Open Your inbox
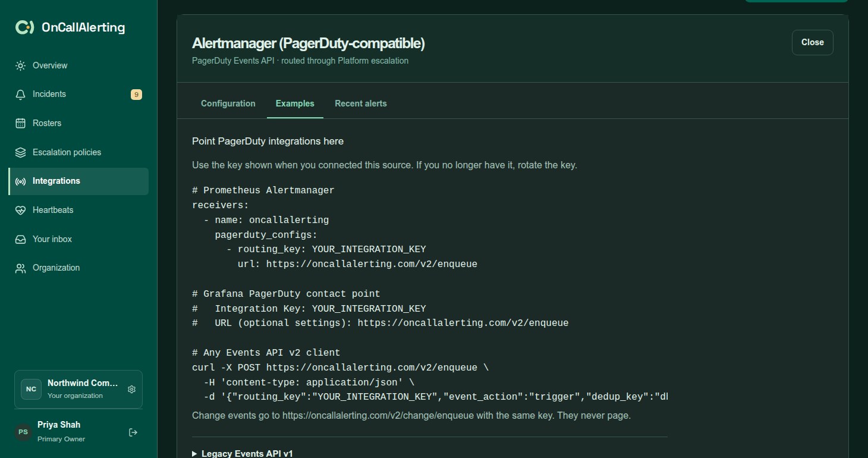 [78, 239]
